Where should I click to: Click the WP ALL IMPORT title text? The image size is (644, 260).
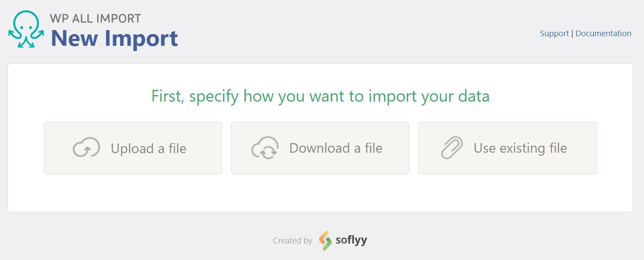(96, 18)
